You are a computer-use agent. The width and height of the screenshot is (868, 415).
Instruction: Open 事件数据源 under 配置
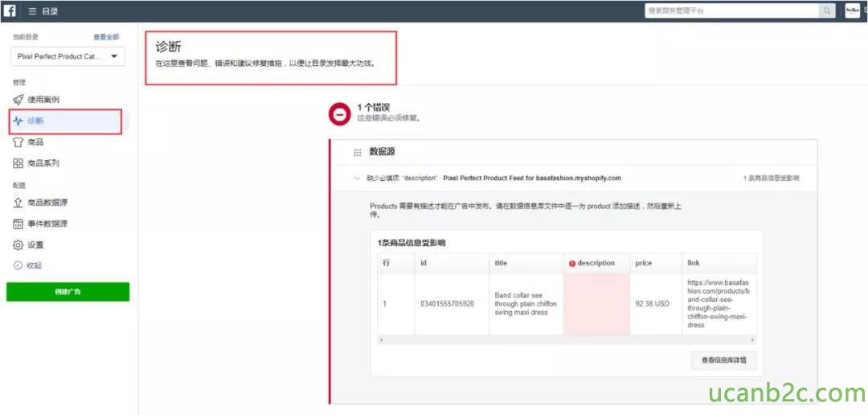pos(47,224)
